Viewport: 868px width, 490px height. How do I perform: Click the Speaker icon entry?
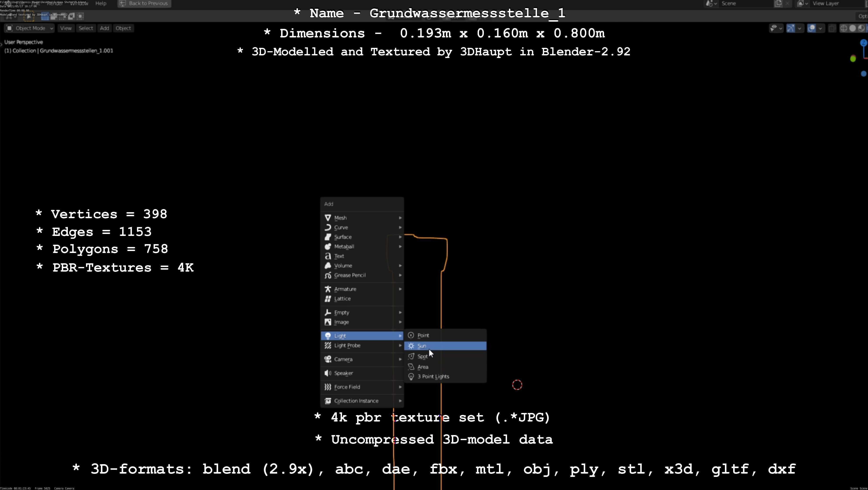click(327, 373)
